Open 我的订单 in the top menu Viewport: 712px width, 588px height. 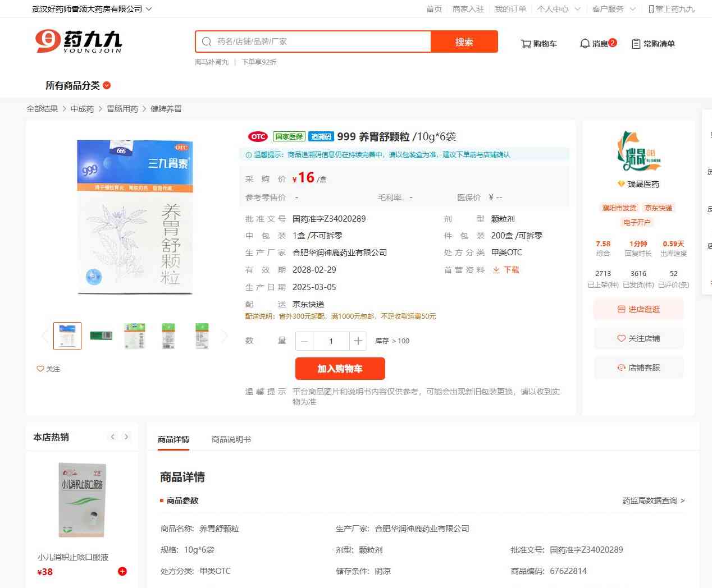tap(510, 9)
